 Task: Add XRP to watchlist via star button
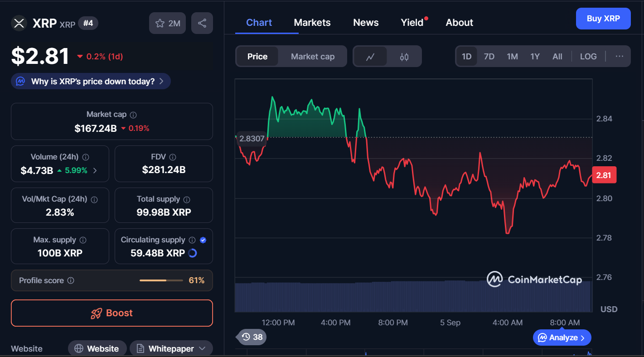(168, 23)
